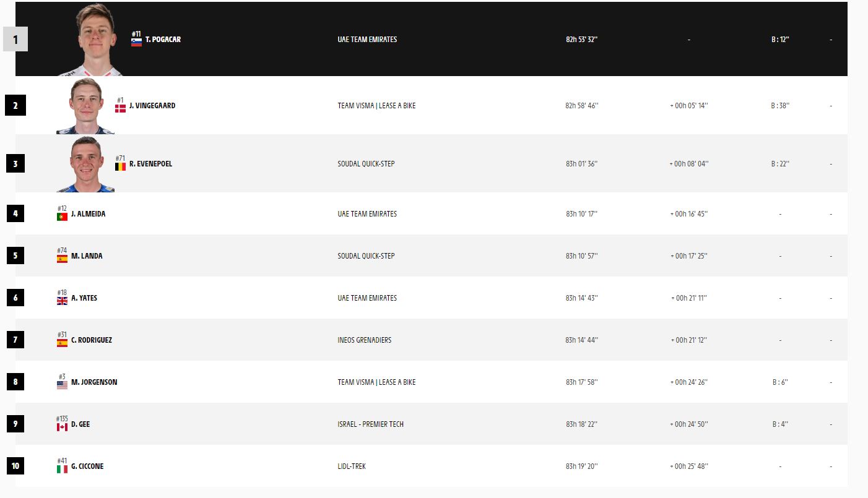Click the Italian flag beside G. Ciccone
The image size is (868, 498).
click(62, 469)
